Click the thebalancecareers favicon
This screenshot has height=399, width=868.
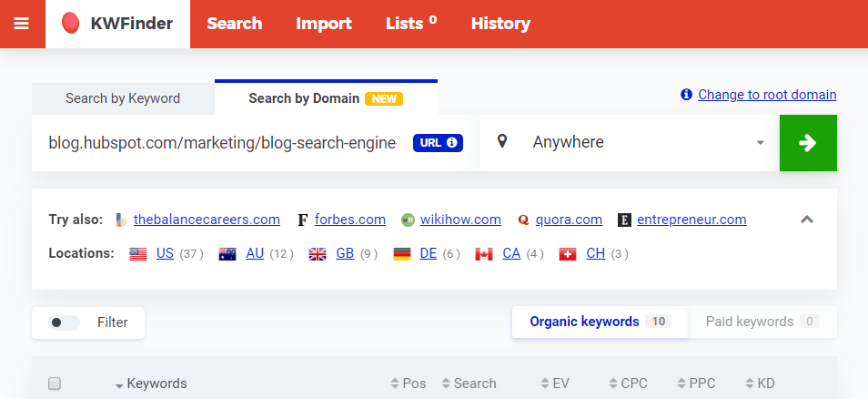point(121,220)
